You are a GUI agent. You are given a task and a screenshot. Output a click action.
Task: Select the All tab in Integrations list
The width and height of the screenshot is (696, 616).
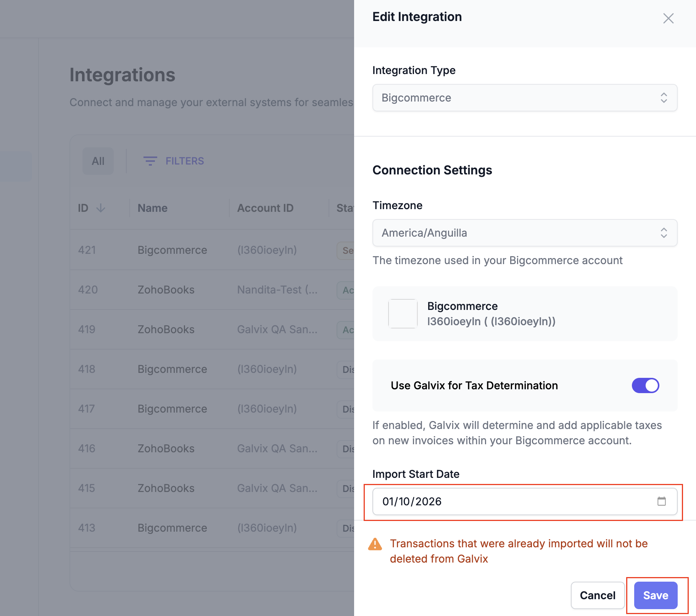click(x=98, y=161)
